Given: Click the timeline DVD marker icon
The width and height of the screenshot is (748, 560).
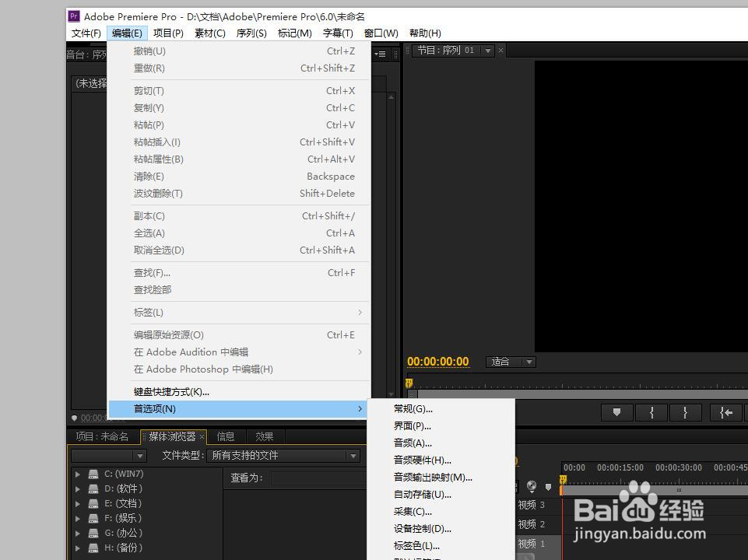Looking at the screenshot, I should 532,486.
